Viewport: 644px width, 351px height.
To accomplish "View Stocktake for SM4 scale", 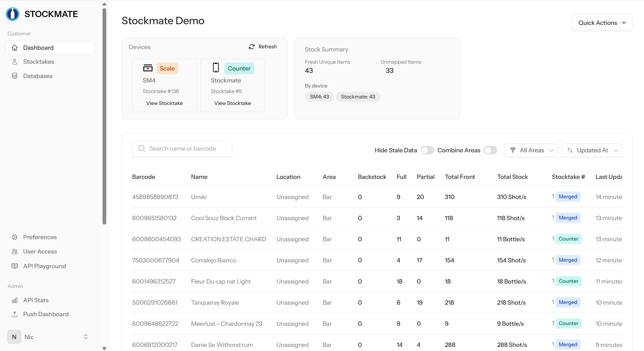I will click(164, 103).
